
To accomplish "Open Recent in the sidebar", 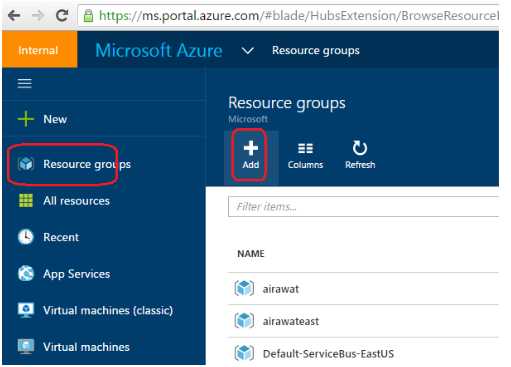I will (x=61, y=237).
